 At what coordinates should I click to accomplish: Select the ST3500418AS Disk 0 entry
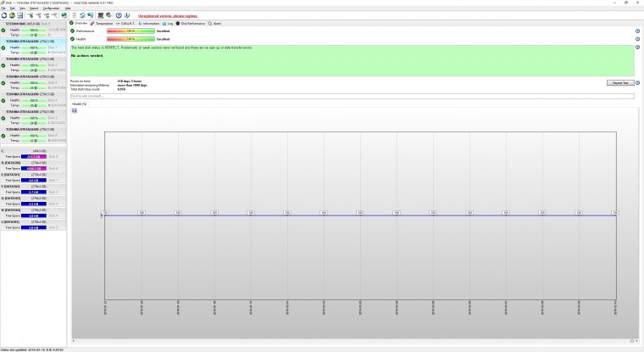click(33, 30)
